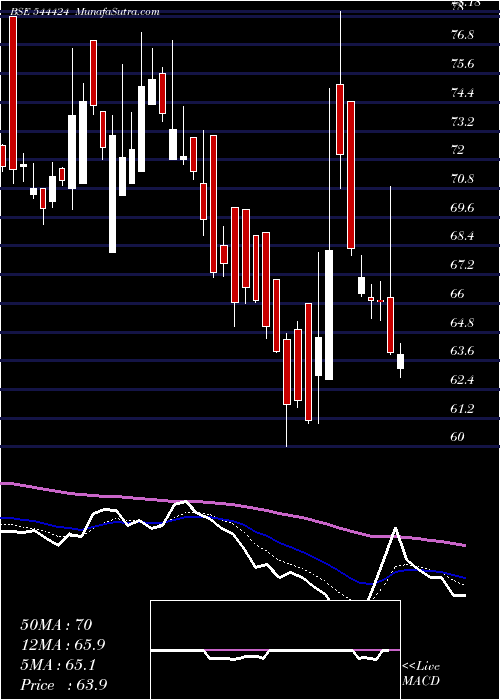Click the 69.6 price axis label
Viewport: 500px width, 700px height.
tap(463, 208)
